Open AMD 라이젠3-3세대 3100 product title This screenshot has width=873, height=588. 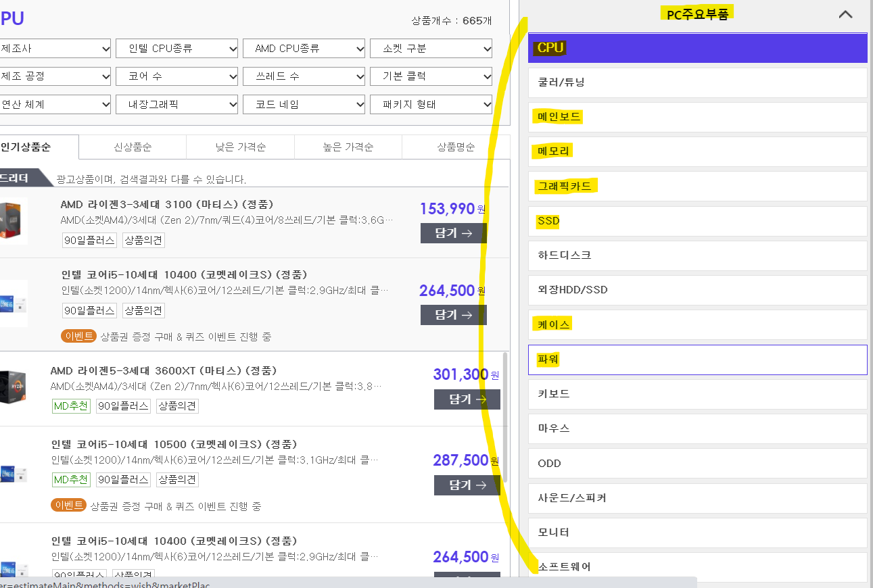pyautogui.click(x=167, y=204)
